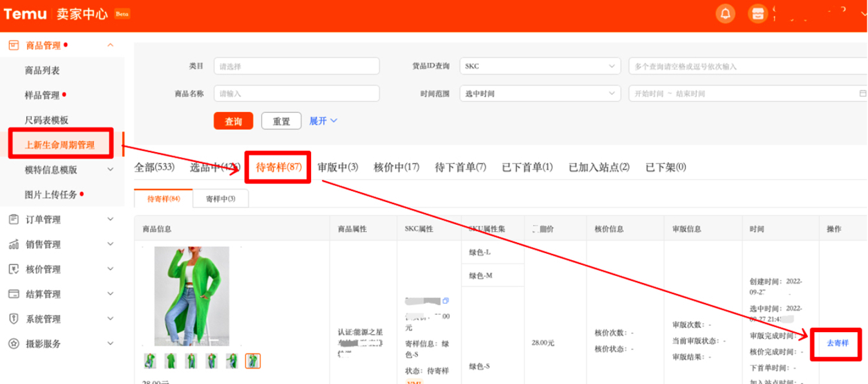868x384 pixels.
Task: Collapse the 商品管理 menu section
Action: pos(110,46)
